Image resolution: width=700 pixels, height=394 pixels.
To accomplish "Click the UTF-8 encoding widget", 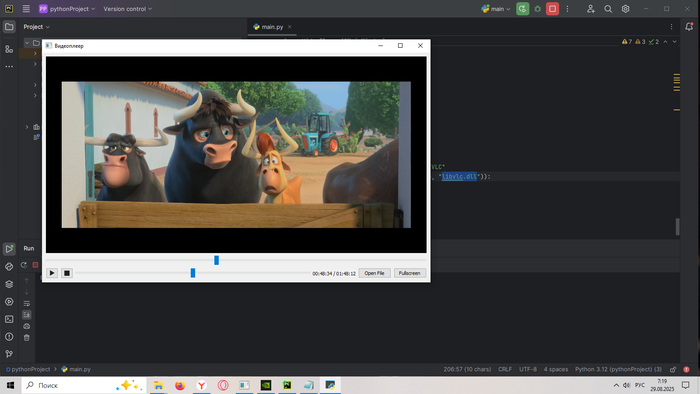I will pos(528,369).
